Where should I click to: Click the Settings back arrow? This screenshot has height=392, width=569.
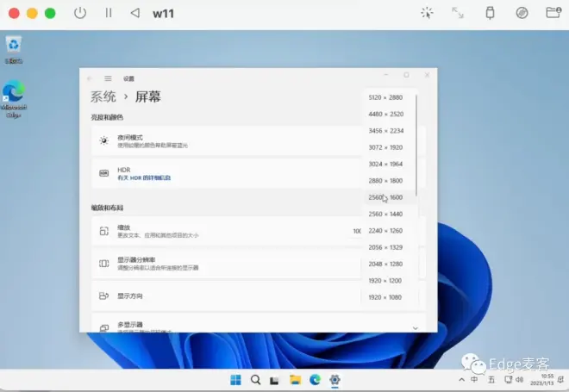click(x=90, y=78)
